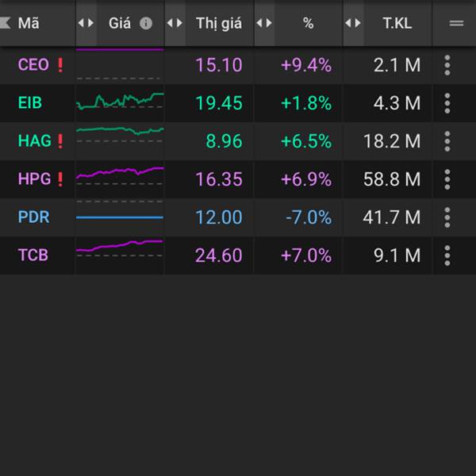Click the 58.8 M volume cell
The height and width of the screenshot is (476, 476).
[x=392, y=179]
